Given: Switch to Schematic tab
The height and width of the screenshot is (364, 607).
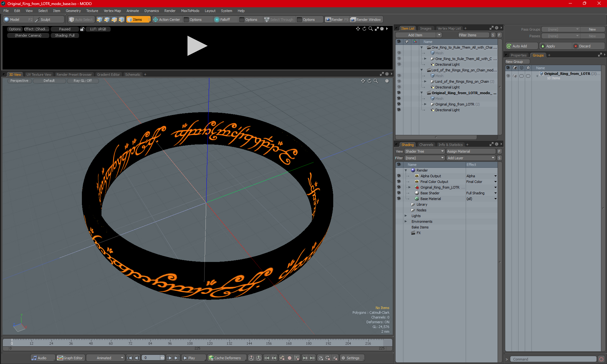Looking at the screenshot, I should click(x=133, y=75).
